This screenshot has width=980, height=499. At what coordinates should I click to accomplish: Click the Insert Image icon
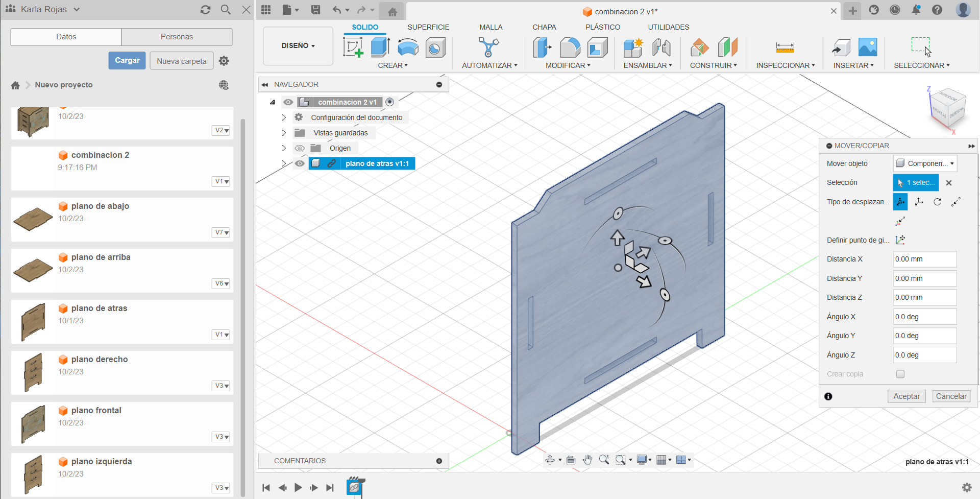[868, 47]
